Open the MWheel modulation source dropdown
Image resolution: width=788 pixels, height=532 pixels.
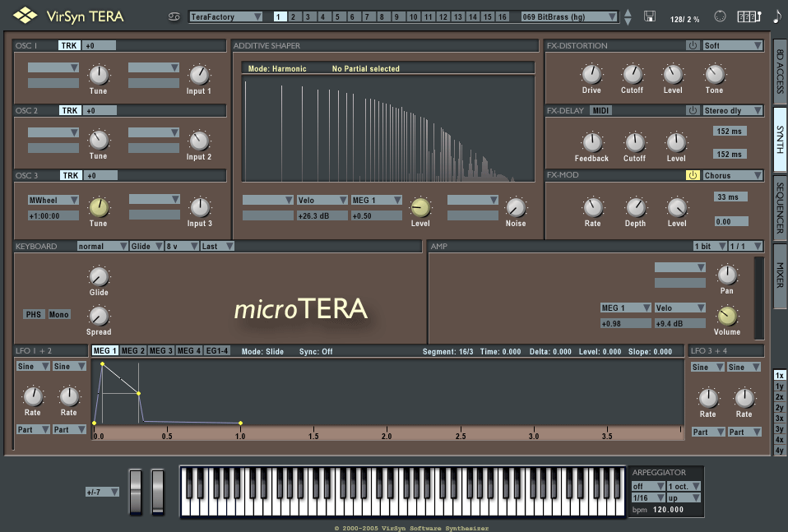[x=53, y=200]
